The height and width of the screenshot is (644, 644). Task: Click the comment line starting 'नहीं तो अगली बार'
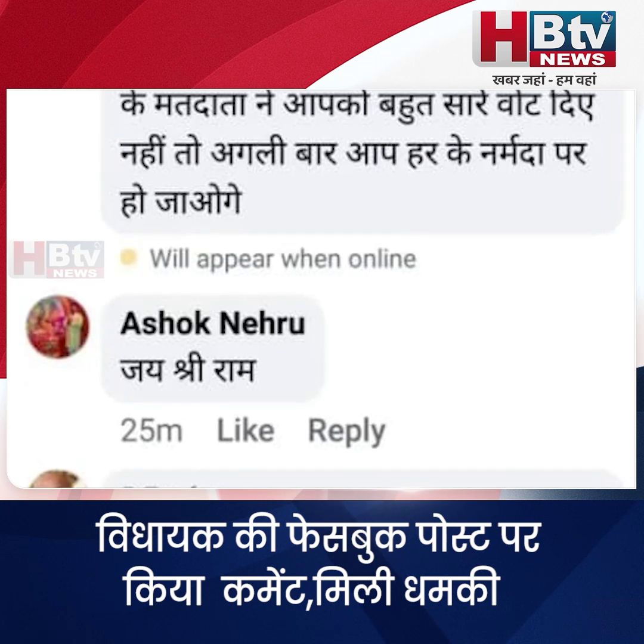click(353, 153)
